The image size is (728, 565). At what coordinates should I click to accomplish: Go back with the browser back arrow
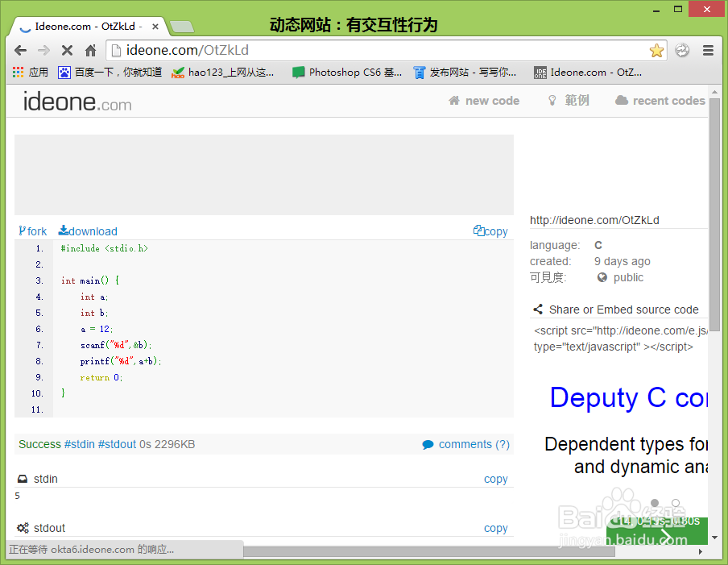pyautogui.click(x=21, y=50)
